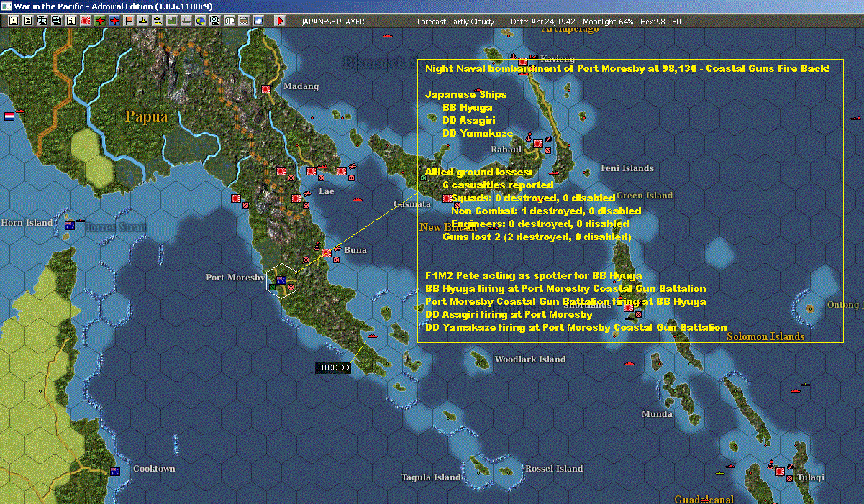
Task: Select the Japanese base icon at Madang
Action: pos(266,88)
